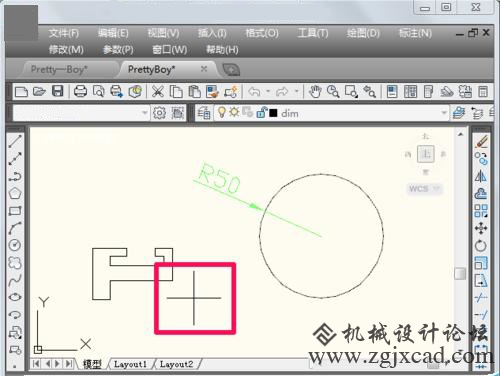The image size is (501, 377).
Task: Expand the Undo history dropdown
Action: click(268, 91)
